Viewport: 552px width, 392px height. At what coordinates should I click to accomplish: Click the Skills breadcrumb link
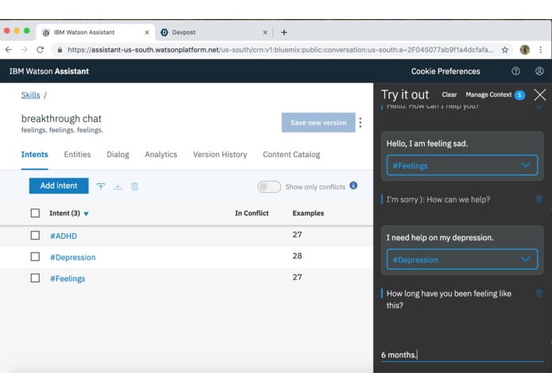click(31, 95)
